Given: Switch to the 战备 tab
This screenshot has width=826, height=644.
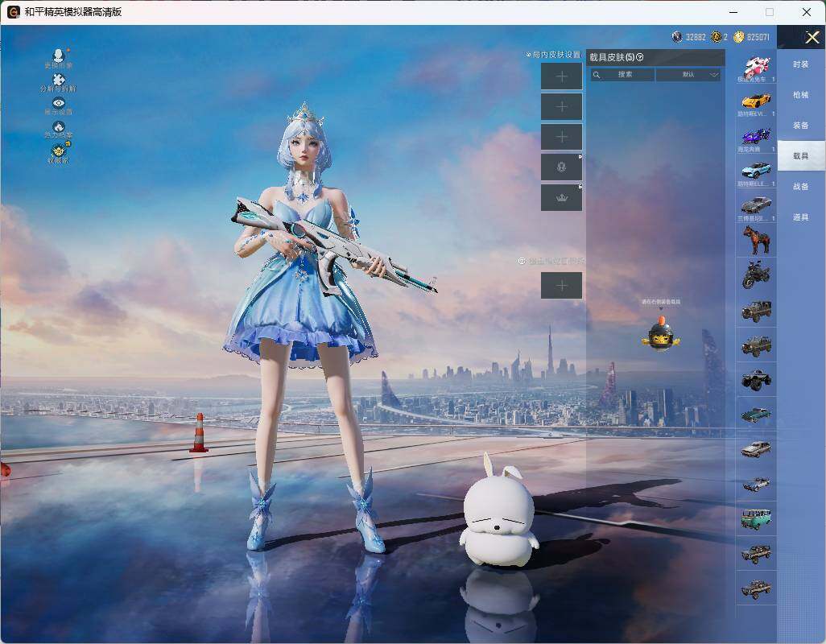Looking at the screenshot, I should coord(801,187).
